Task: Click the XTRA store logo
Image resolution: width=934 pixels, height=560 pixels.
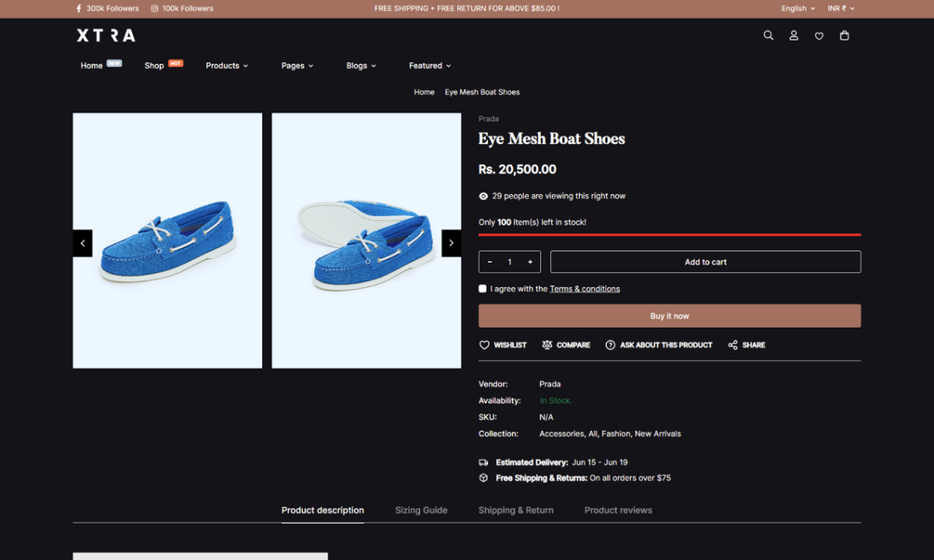Action: pyautogui.click(x=106, y=35)
